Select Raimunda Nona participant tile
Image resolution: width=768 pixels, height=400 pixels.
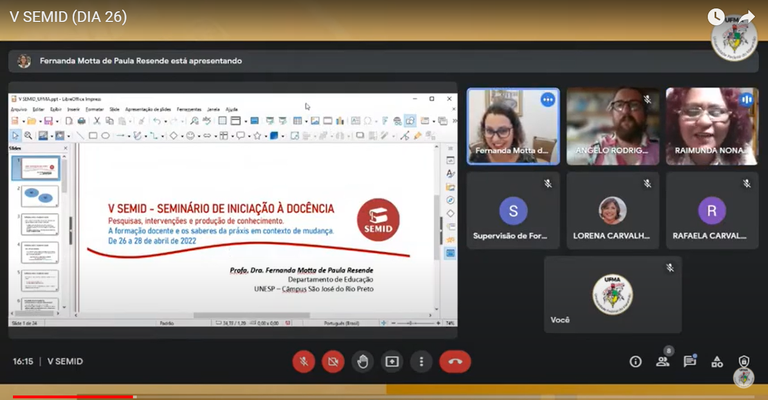click(712, 126)
